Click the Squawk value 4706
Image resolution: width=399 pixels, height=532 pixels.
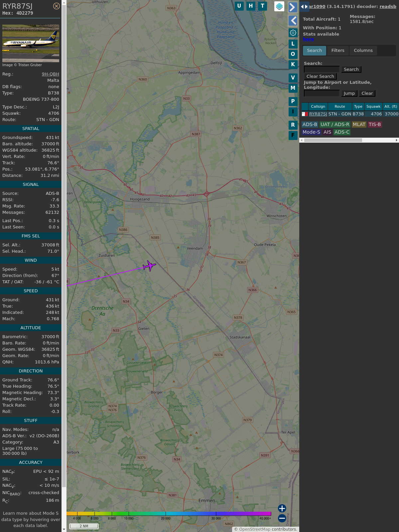click(54, 113)
